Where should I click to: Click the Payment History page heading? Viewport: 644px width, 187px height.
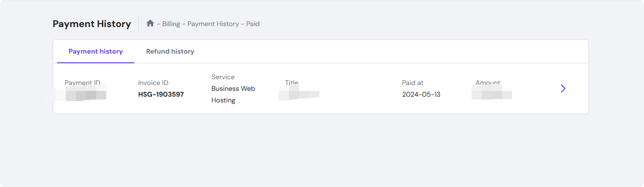click(92, 24)
